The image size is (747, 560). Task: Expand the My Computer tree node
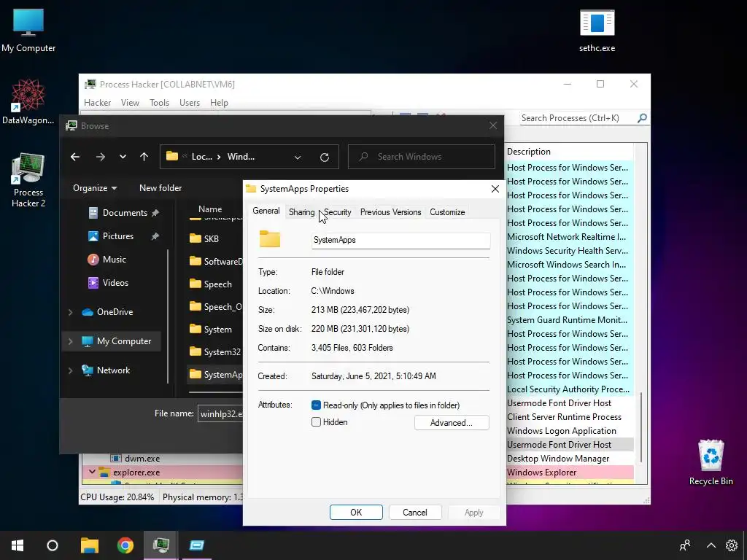(71, 341)
